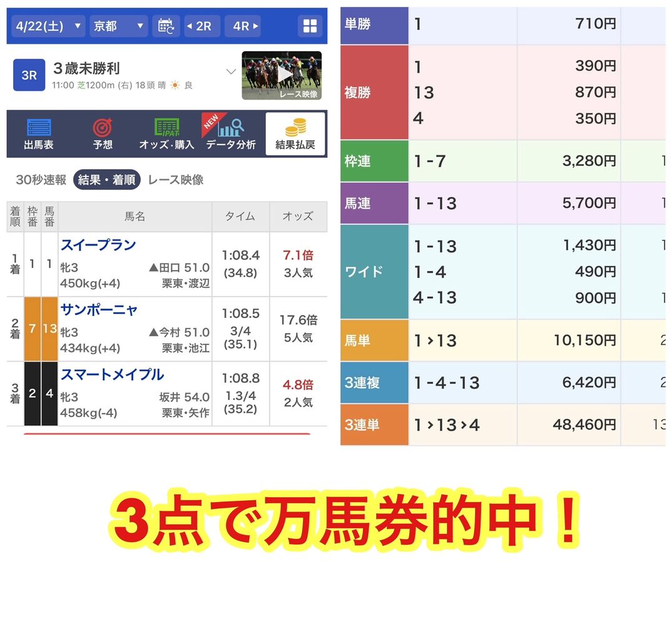
Task: Click the 17.6倍 odds cell
Action: [298, 329]
